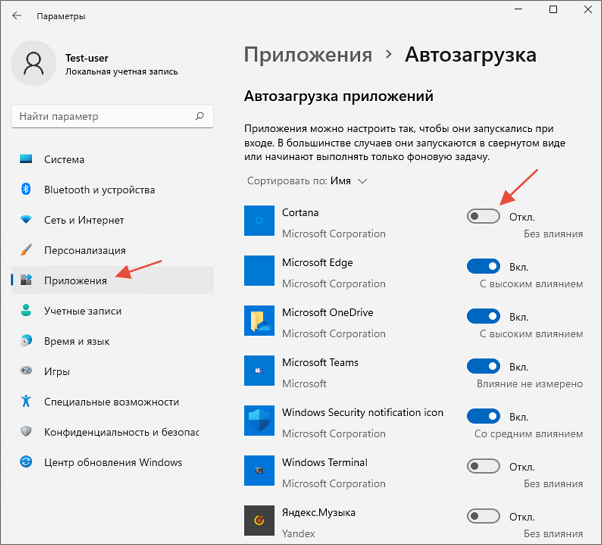Click the Сеть и Интернет Wi-Fi icon
The height and width of the screenshot is (545, 602).
coord(26,220)
